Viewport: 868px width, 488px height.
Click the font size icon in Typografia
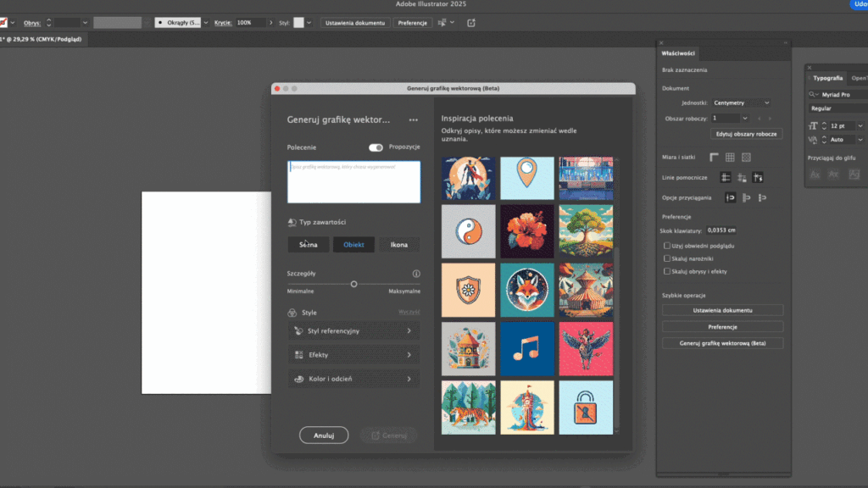coord(813,126)
